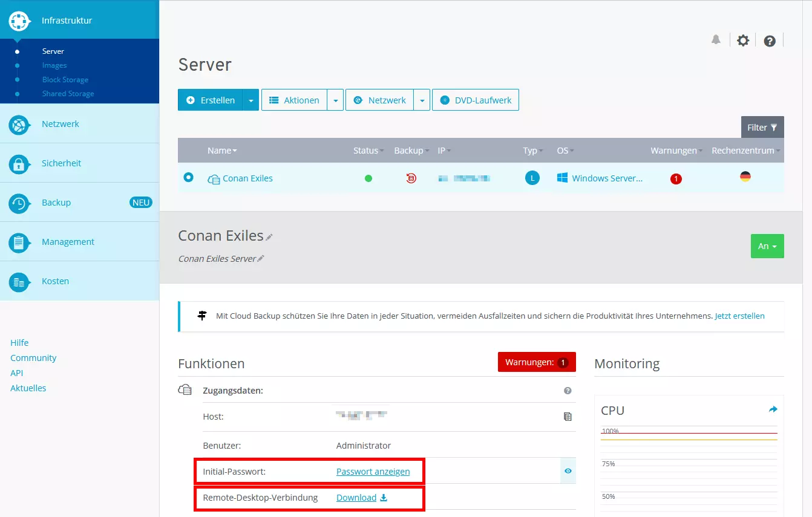812x517 pixels.
Task: Open the help question mark icon at top
Action: [x=770, y=41]
